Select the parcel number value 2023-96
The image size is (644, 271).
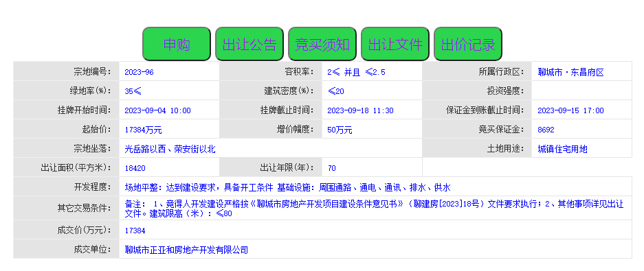(x=140, y=73)
